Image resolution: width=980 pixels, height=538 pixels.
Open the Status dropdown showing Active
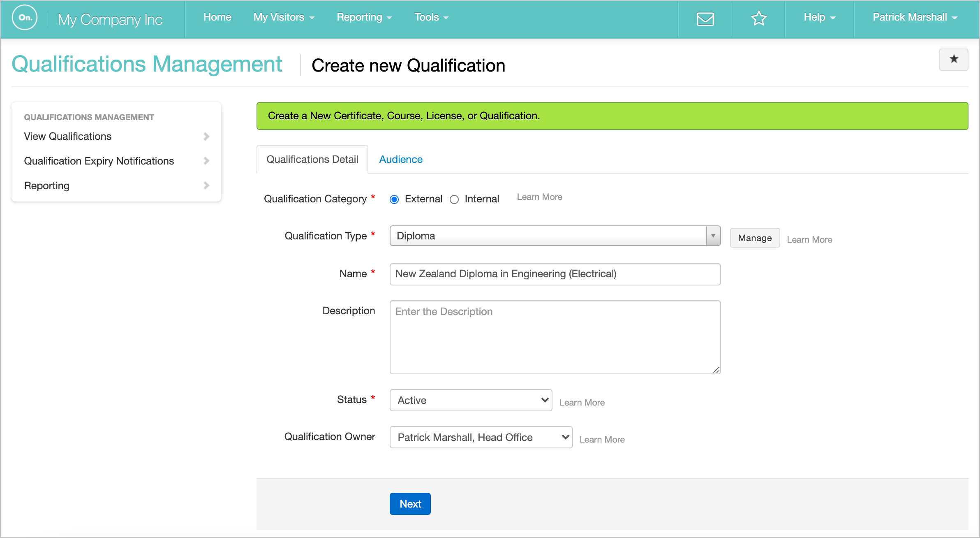pos(471,400)
